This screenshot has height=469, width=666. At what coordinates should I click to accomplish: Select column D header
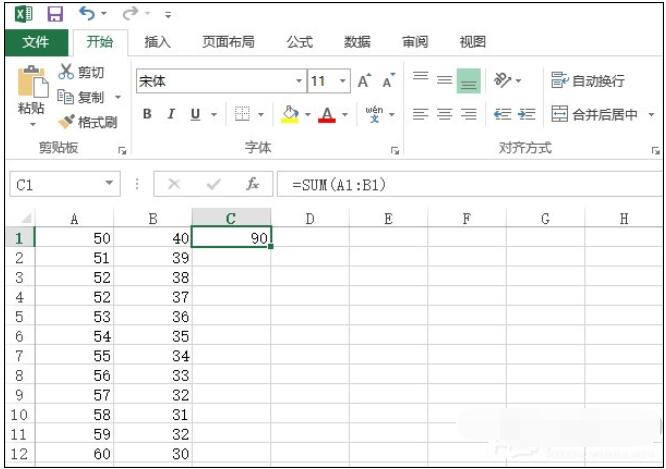tap(310, 218)
